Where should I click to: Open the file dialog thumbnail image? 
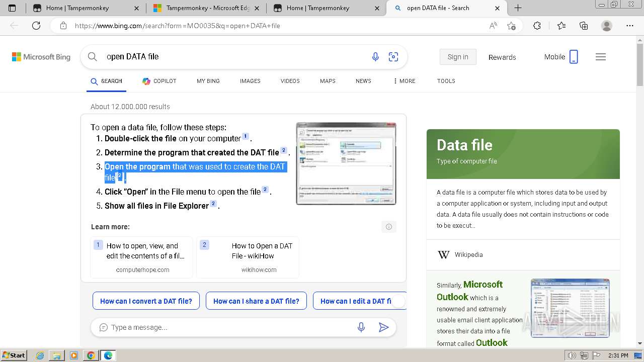(346, 163)
